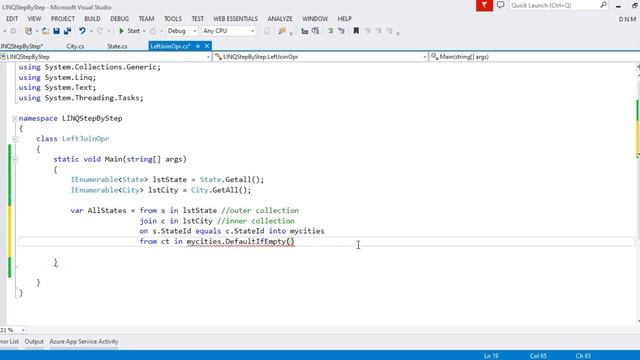Click the Undo arrow icon
Screen dimensions: 640x360
[82, 31]
